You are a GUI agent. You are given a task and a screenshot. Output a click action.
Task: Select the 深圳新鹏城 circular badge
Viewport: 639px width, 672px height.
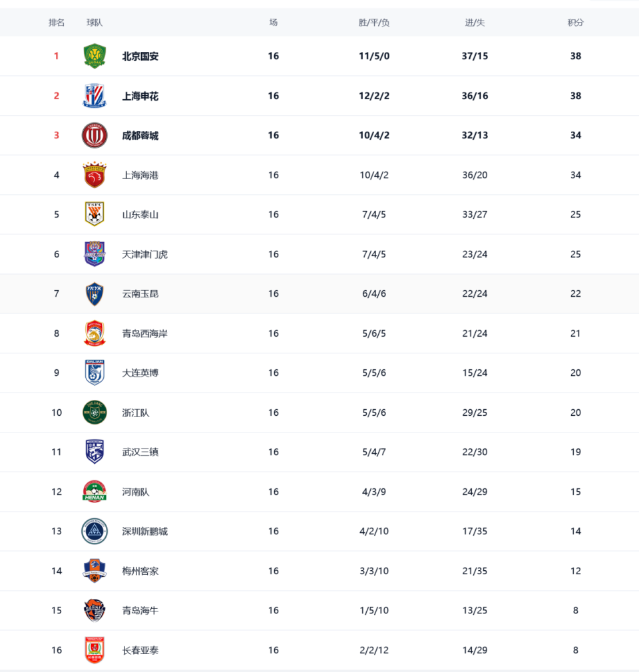coord(95,531)
